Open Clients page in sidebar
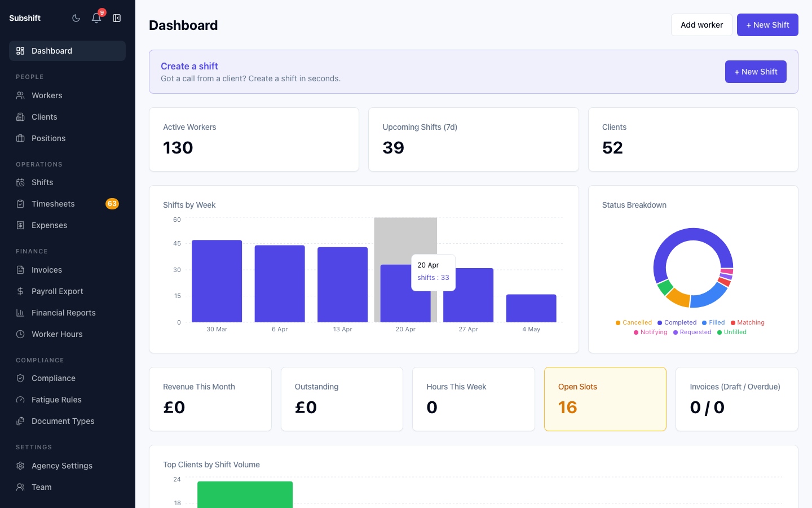The height and width of the screenshot is (508, 812). pos(67,117)
